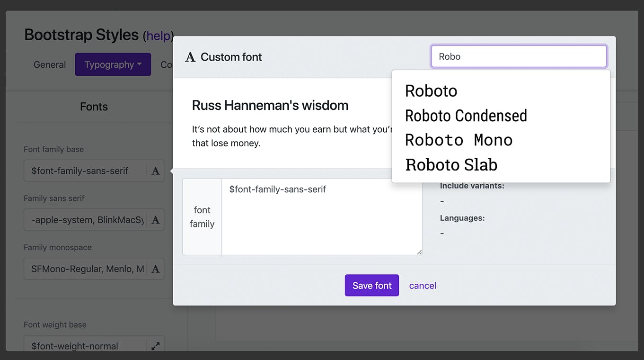This screenshot has height=360, width=644.
Task: Open the help link beside Bootstrap Styles
Action: coord(158,36)
